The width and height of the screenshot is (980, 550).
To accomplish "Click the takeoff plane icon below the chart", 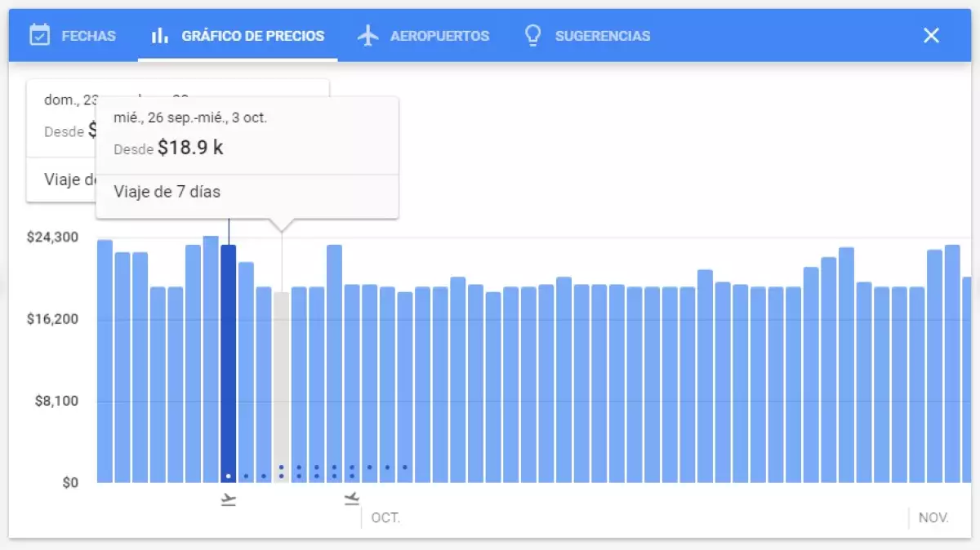I will coord(229,499).
